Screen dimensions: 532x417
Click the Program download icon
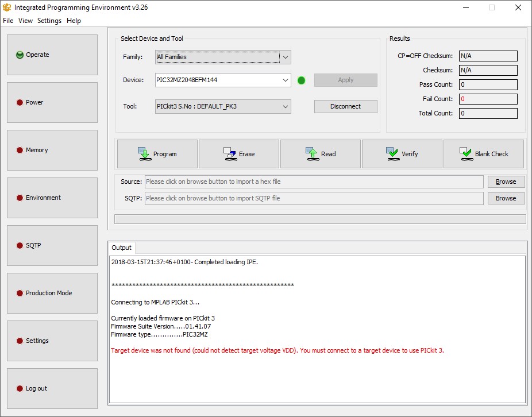pyautogui.click(x=145, y=154)
